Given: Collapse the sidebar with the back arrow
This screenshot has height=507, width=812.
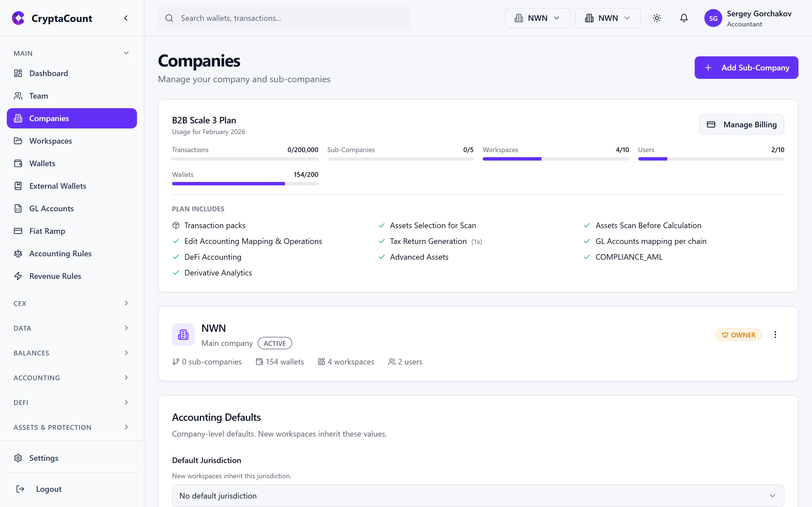Looking at the screenshot, I should click(126, 18).
